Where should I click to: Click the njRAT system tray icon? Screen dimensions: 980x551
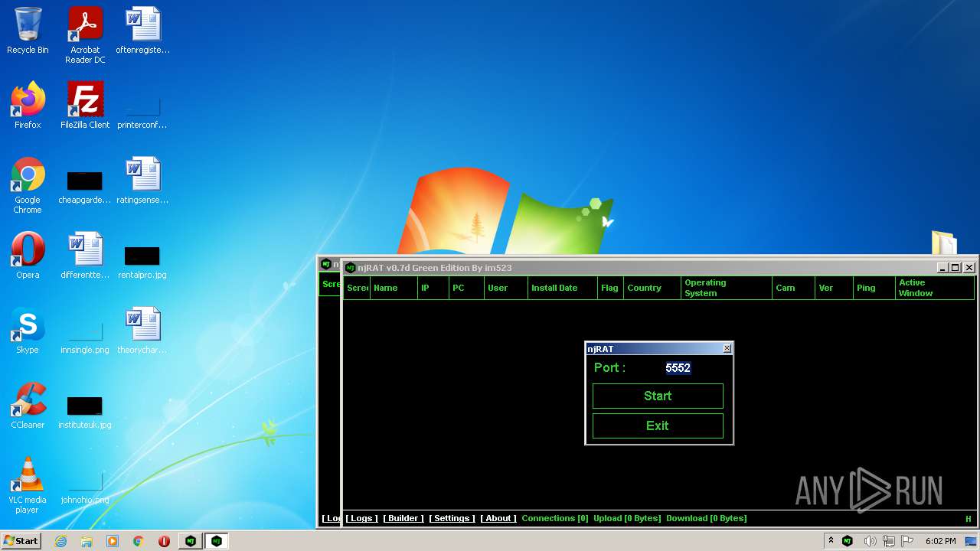(x=848, y=541)
